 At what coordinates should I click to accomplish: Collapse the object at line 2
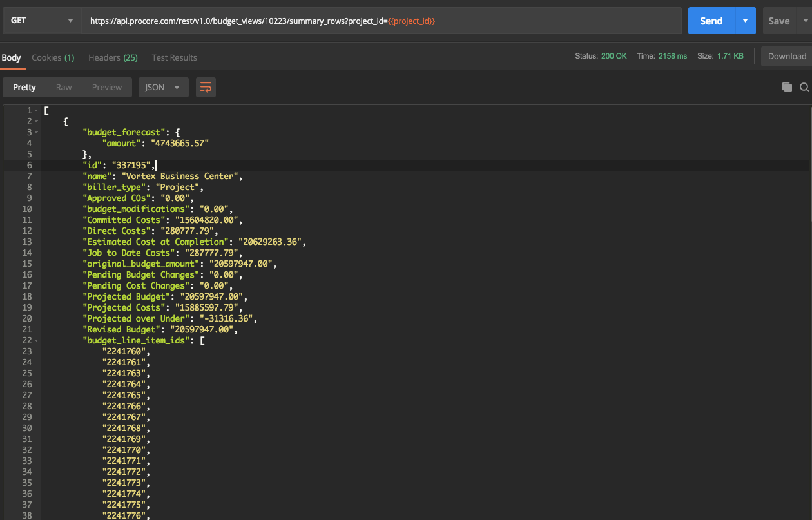37,122
